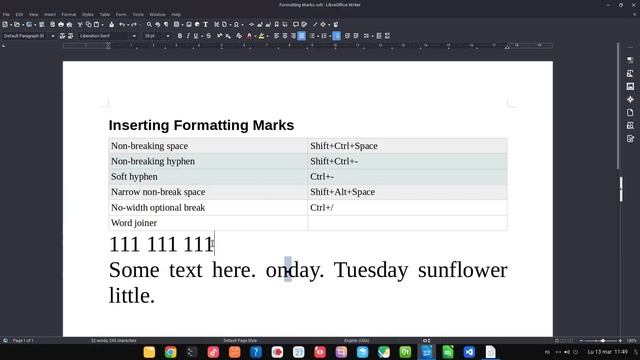
Task: Open font name dropdown 'Liberation Serif'
Action: pos(134,36)
